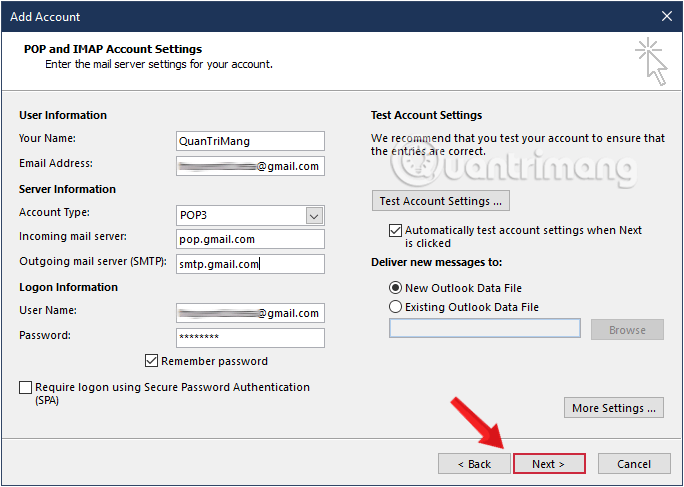684x487 pixels.
Task: Click the Email Address input field
Action: click(250, 166)
